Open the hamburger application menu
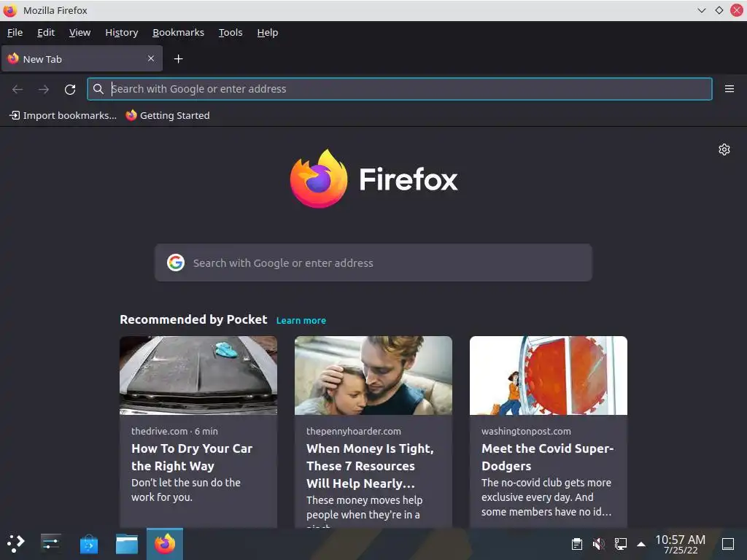The height and width of the screenshot is (560, 747). point(729,88)
